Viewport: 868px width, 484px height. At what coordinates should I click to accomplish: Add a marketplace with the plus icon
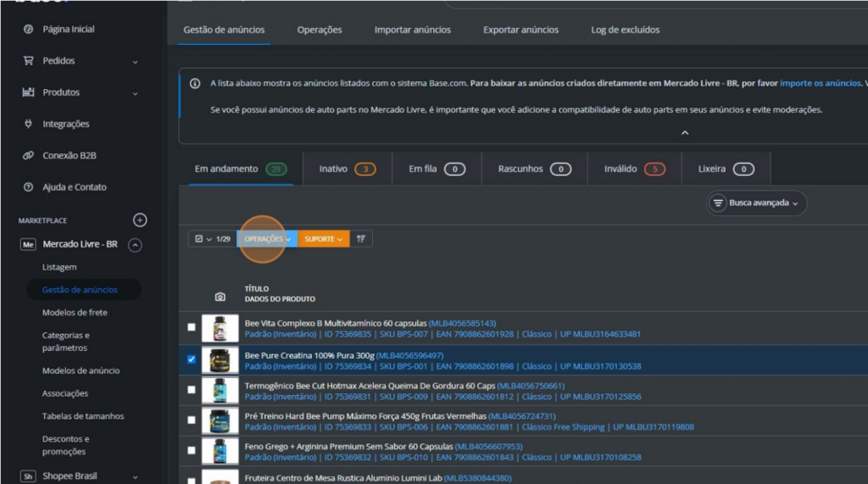(x=140, y=220)
